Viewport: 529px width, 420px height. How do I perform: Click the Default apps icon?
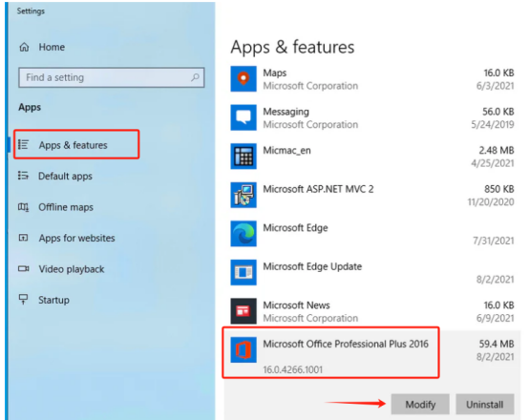point(23,176)
